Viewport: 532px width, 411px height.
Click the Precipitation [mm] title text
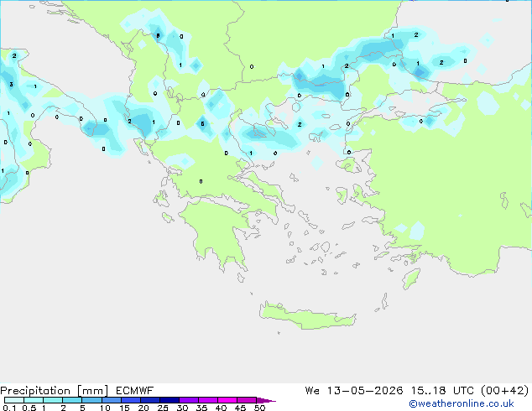tap(54, 391)
